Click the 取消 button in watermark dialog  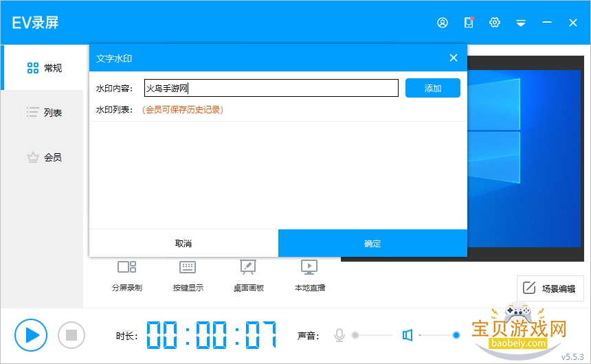(183, 243)
